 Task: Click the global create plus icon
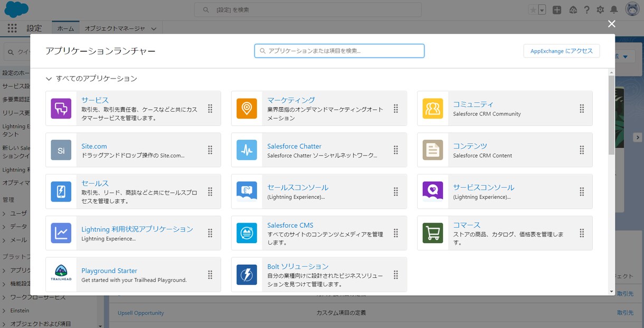557,9
